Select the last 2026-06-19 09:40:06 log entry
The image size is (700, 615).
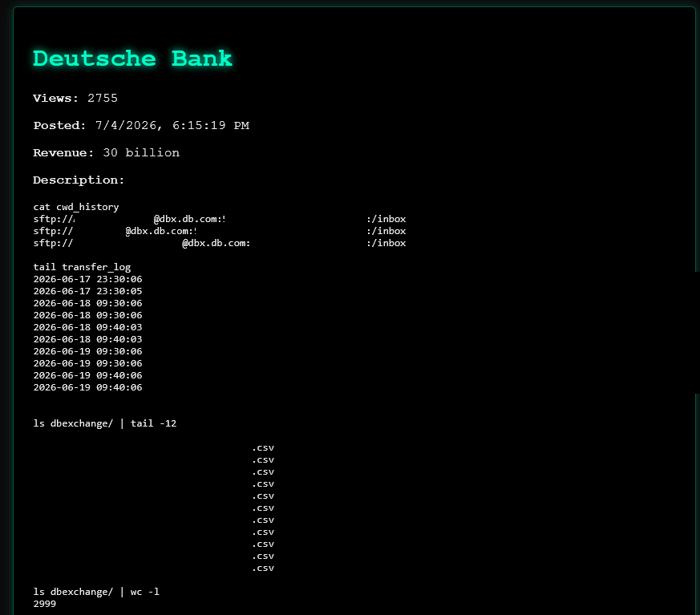(x=87, y=388)
